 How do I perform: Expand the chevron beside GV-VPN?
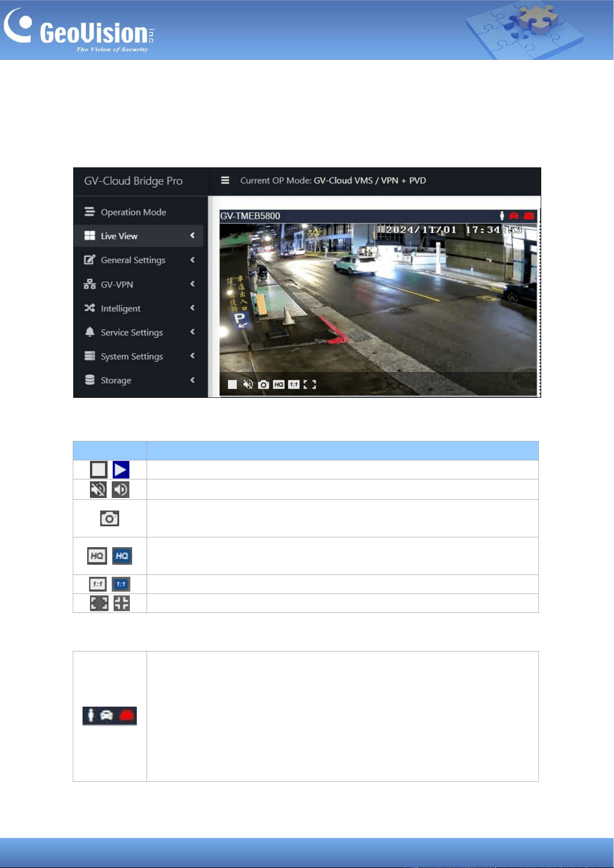click(x=192, y=284)
